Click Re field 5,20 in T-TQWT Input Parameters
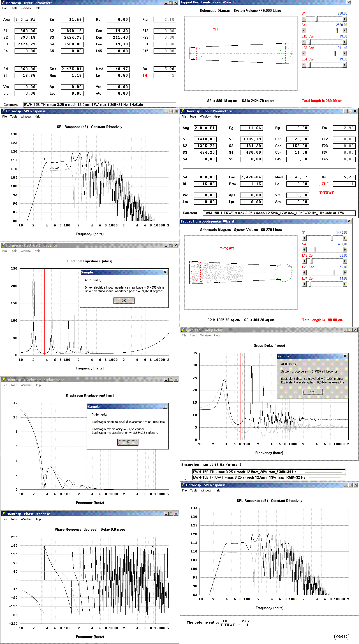 [344, 177]
